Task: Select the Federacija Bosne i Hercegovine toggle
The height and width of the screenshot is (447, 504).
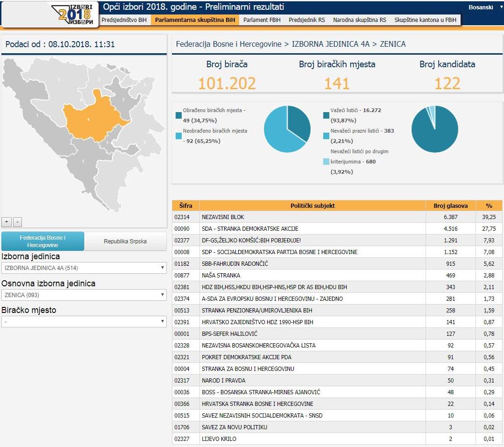Action: point(43,241)
